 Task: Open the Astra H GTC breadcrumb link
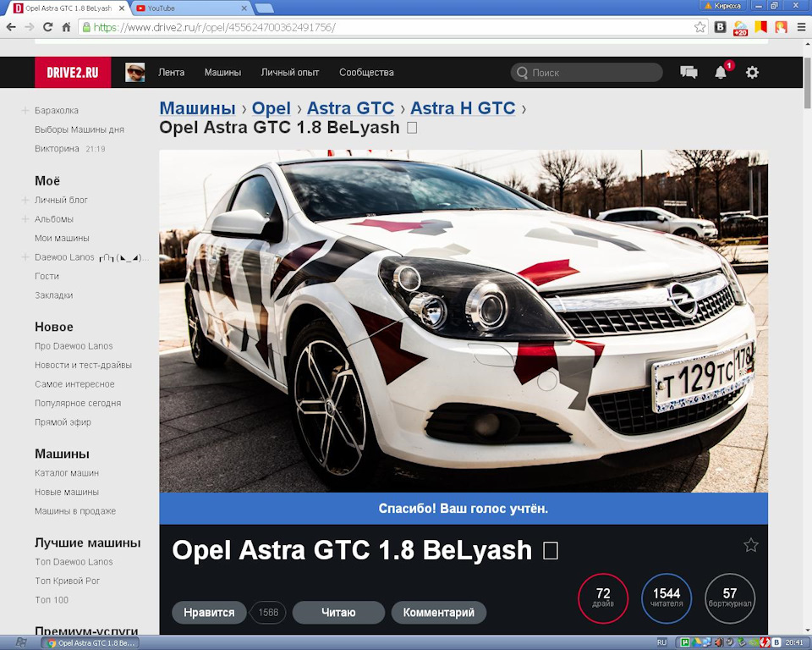(463, 107)
